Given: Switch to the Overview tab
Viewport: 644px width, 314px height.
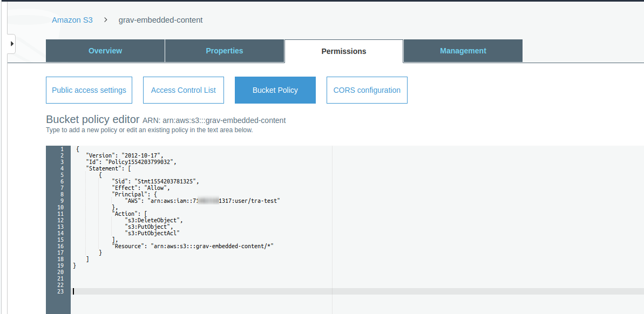Looking at the screenshot, I should 105,51.
